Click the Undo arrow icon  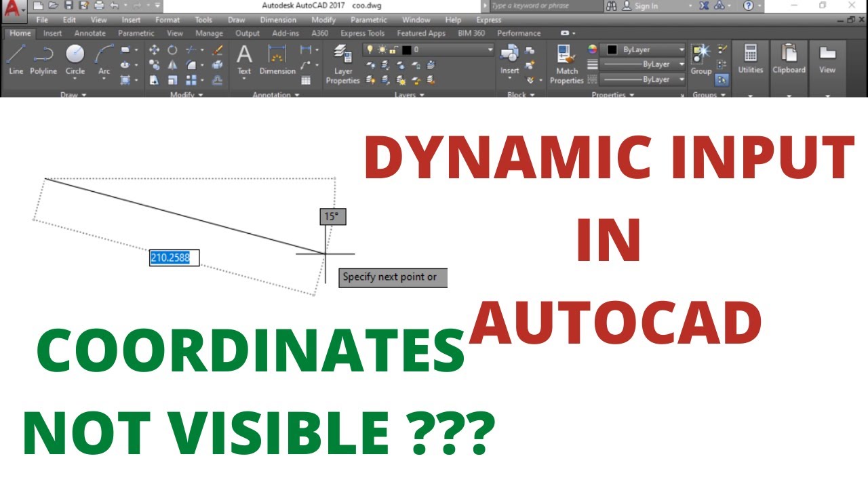click(x=114, y=6)
